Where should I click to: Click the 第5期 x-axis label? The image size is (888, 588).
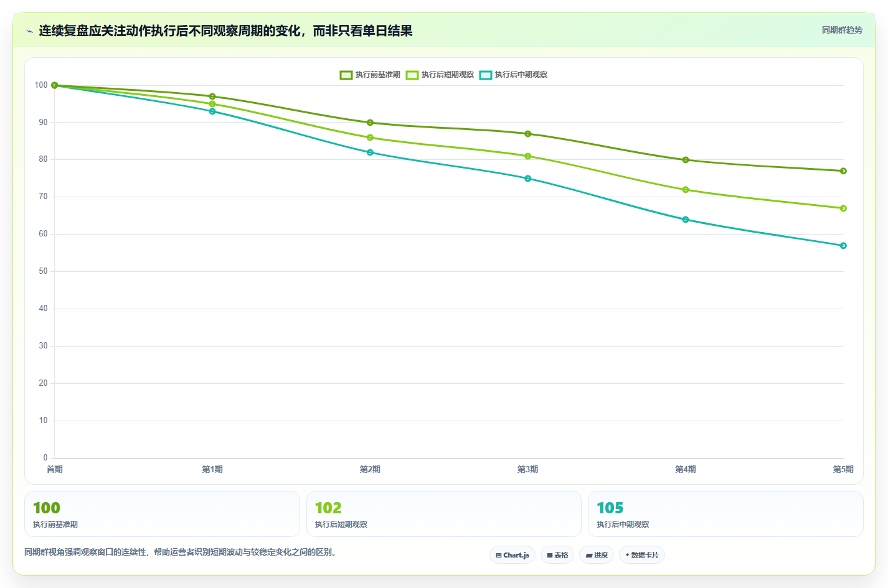[843, 469]
